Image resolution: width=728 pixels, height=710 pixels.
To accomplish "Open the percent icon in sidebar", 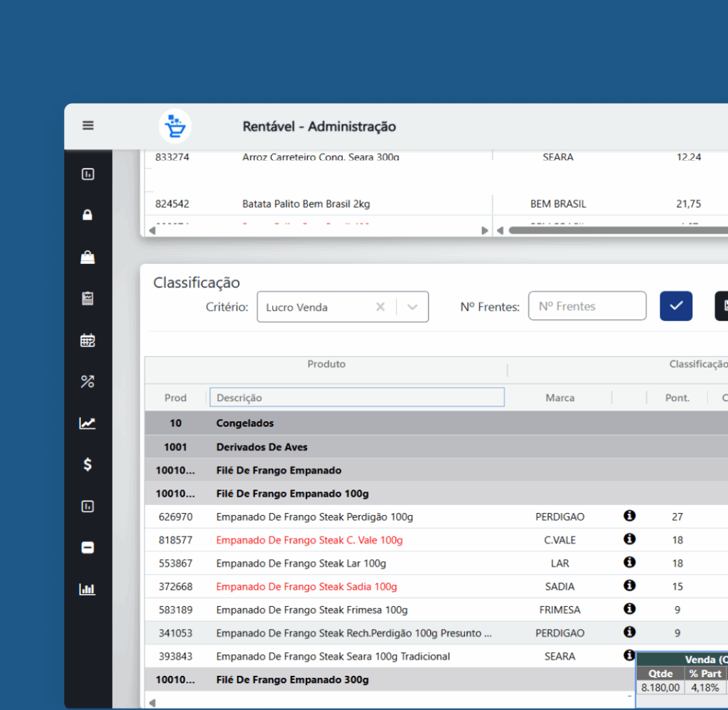I will (87, 382).
